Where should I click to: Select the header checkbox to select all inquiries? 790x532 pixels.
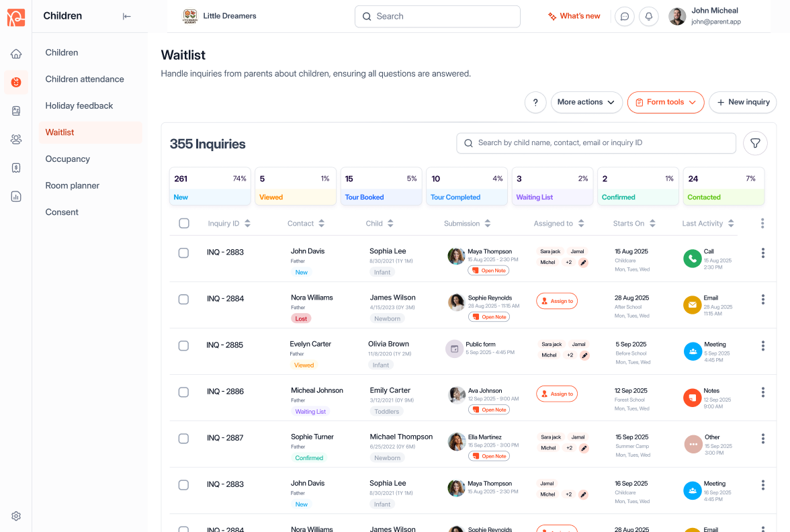coord(183,223)
